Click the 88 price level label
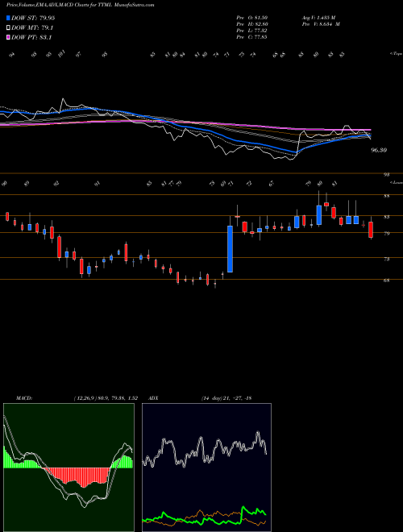The image size is (403, 532). (x=387, y=196)
